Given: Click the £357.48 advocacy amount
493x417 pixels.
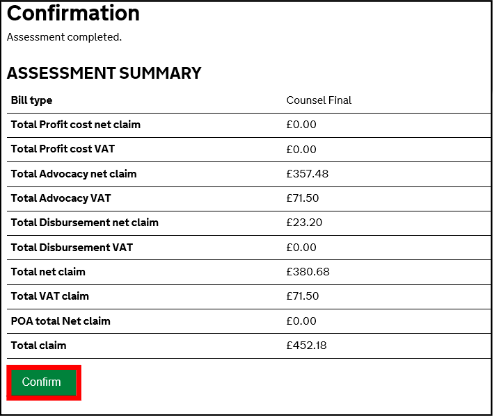Looking at the screenshot, I should coord(307,174).
